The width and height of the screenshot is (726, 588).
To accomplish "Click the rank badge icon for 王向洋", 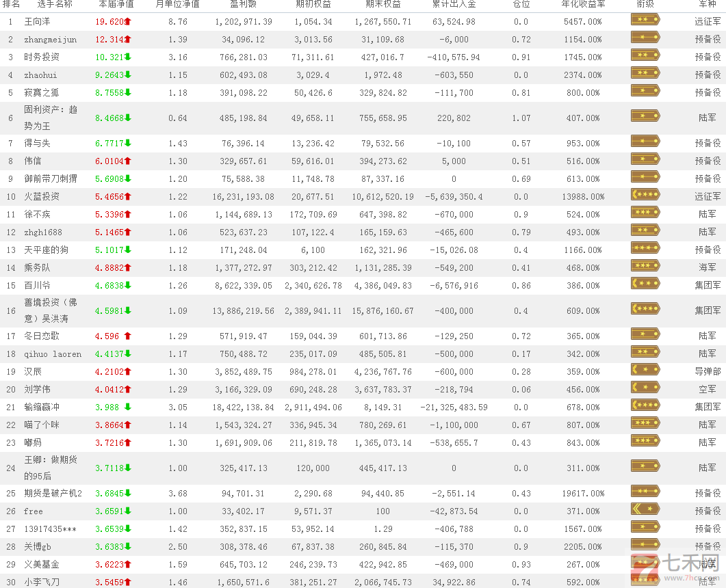I will 645,20.
